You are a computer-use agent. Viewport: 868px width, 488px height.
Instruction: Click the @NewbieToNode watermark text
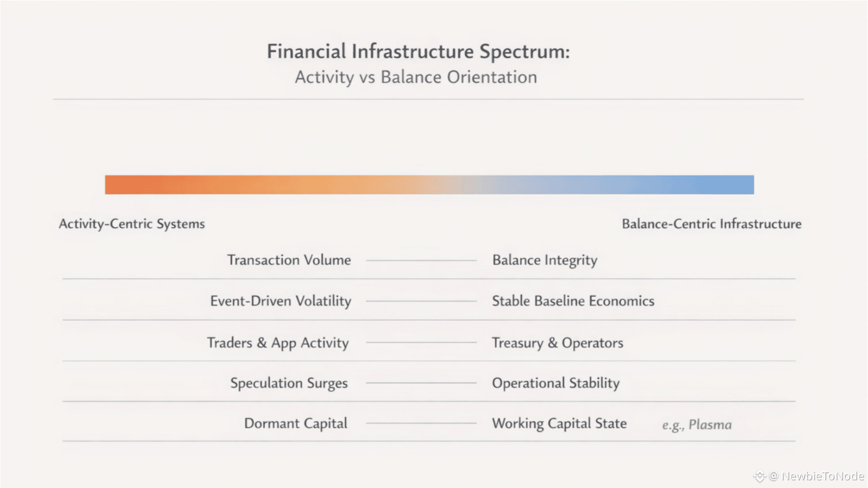point(817,476)
